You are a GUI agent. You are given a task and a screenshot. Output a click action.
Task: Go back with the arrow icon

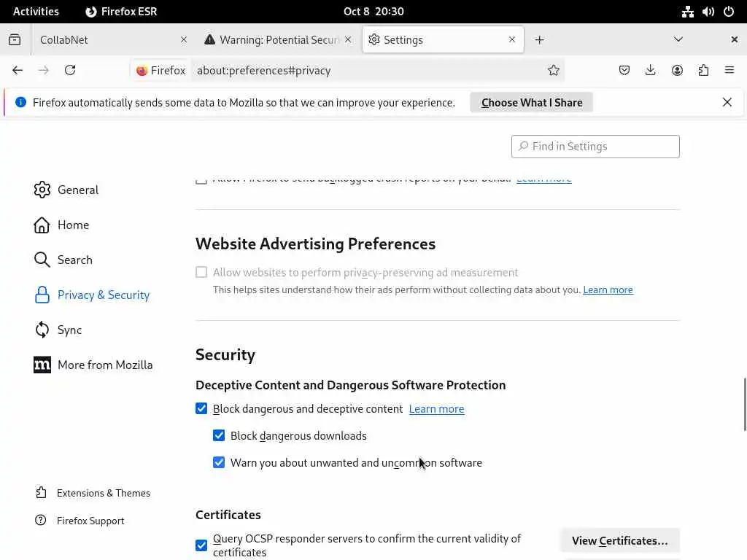(18, 70)
